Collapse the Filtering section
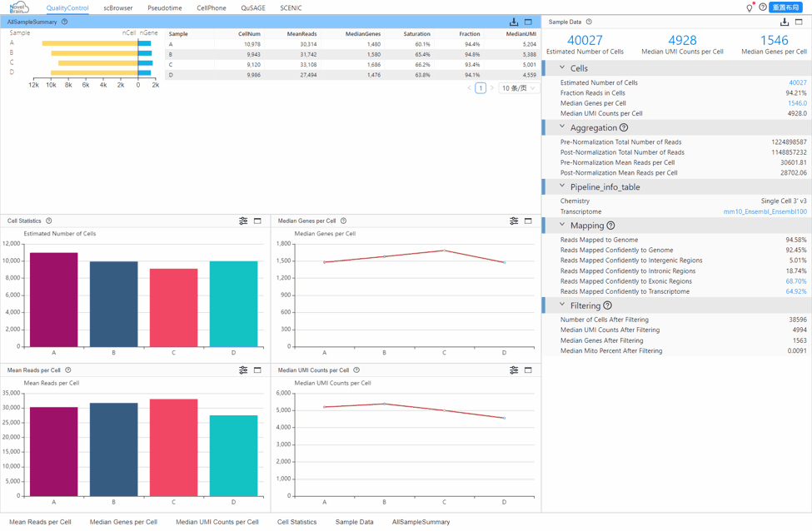Viewport: 812px width, 531px height. pos(562,305)
